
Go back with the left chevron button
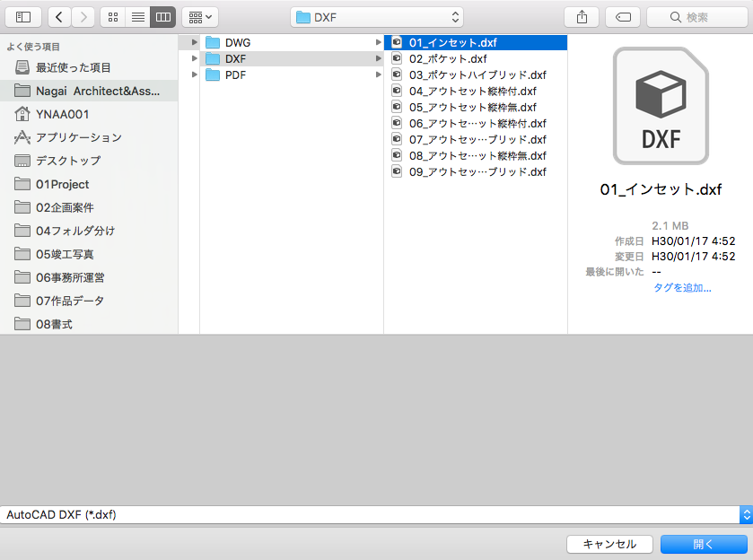pyautogui.click(x=59, y=17)
